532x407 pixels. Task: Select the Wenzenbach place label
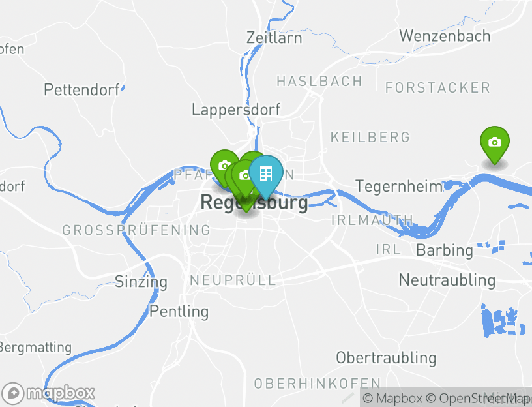pyautogui.click(x=445, y=36)
